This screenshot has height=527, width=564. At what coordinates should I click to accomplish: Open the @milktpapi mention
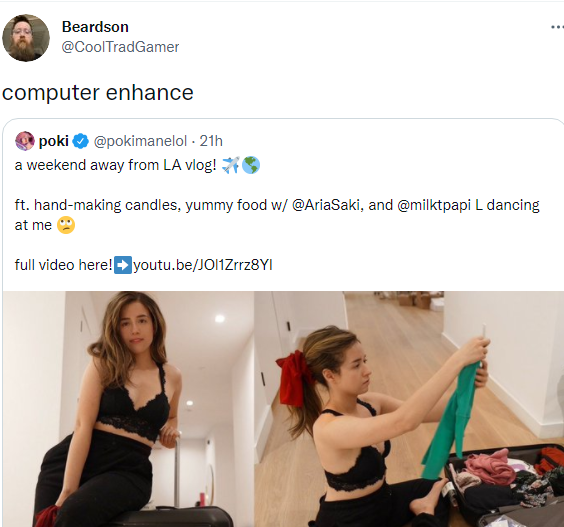[x=434, y=205]
